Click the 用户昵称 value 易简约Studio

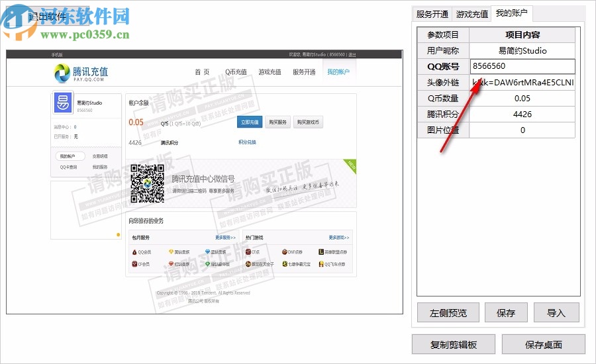click(x=522, y=50)
